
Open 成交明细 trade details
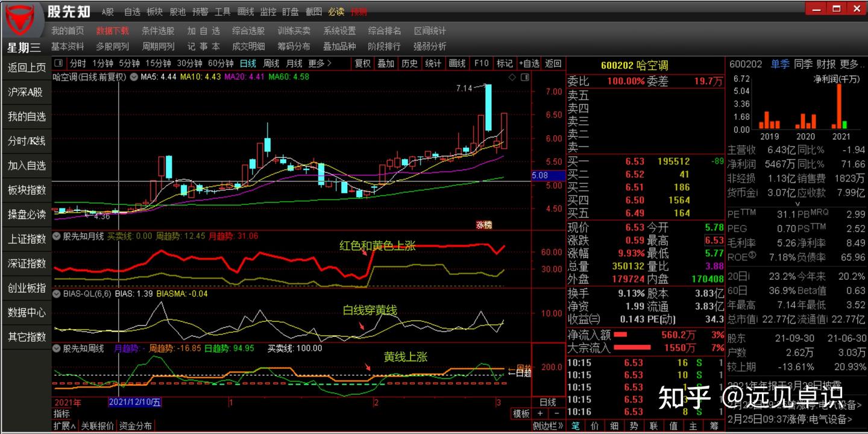pyautogui.click(x=248, y=46)
